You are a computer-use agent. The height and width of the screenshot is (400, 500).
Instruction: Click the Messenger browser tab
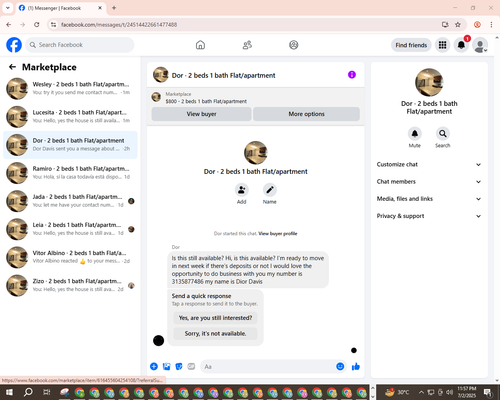click(x=61, y=8)
